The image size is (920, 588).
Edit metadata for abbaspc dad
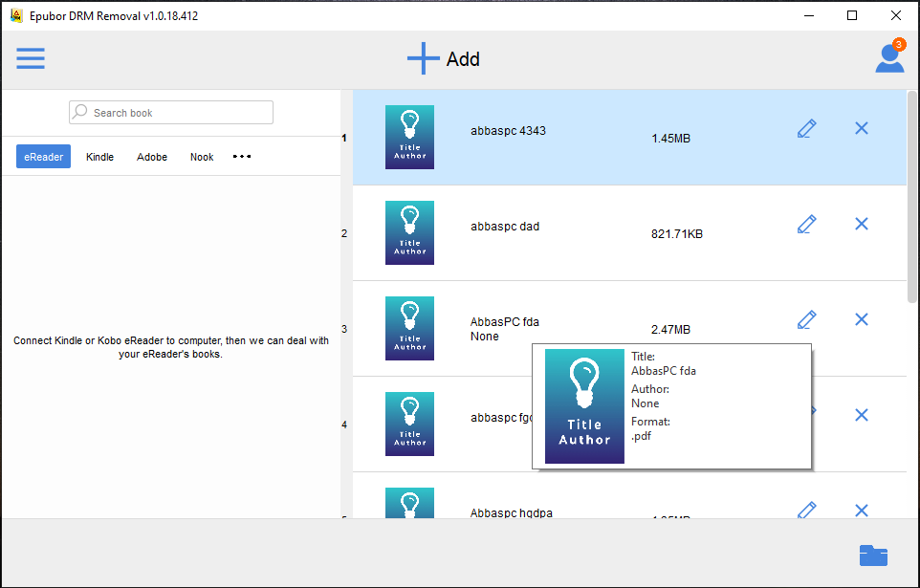click(807, 224)
